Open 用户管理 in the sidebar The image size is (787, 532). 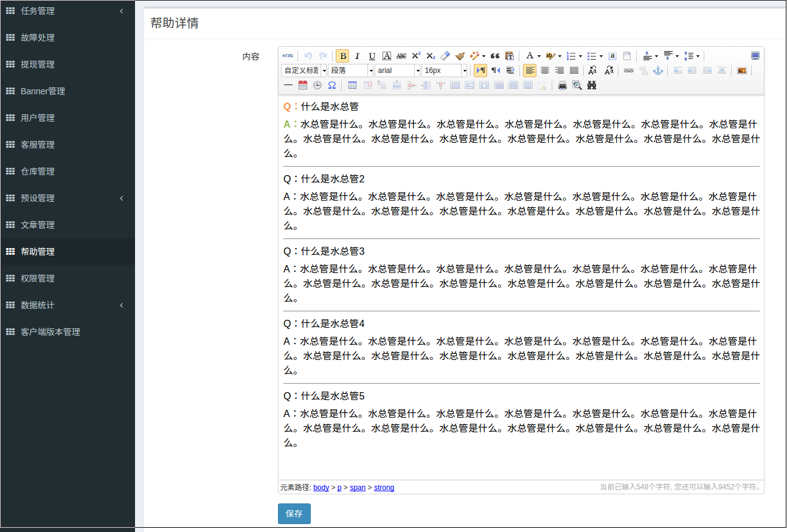[68, 118]
